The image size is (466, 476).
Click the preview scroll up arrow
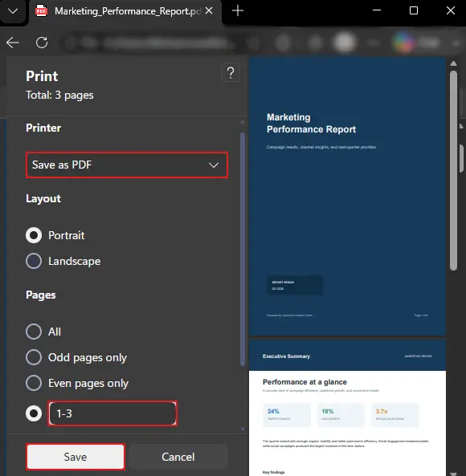point(453,63)
